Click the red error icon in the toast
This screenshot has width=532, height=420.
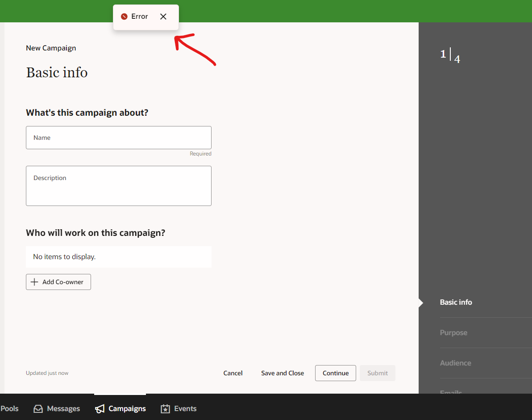coord(124,17)
